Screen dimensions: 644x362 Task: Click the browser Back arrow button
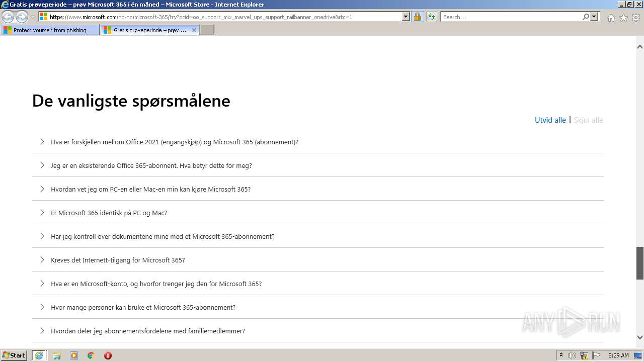pos(8,17)
